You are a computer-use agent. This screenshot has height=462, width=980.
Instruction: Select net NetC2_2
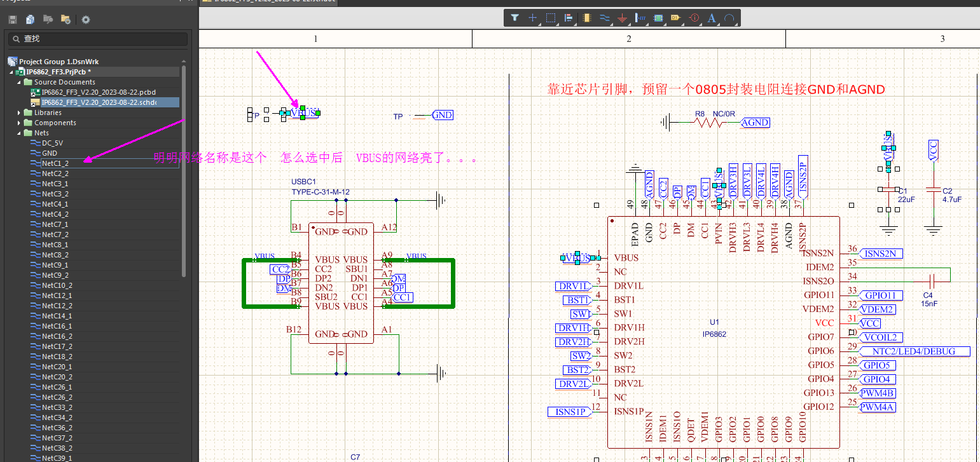55,173
